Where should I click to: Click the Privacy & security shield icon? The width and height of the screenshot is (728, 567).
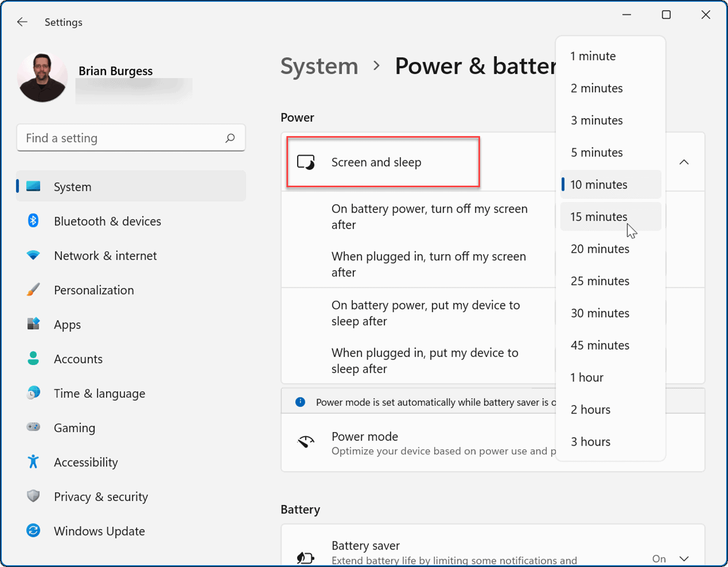[33, 496]
